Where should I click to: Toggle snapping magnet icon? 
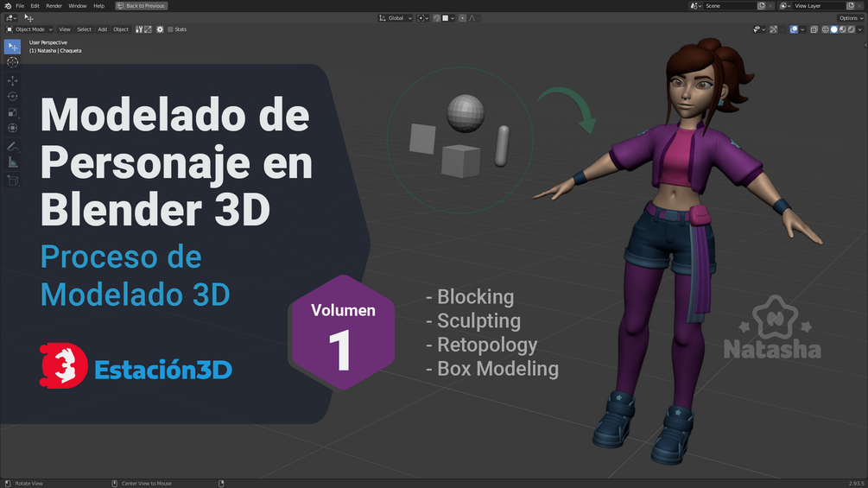coord(437,18)
